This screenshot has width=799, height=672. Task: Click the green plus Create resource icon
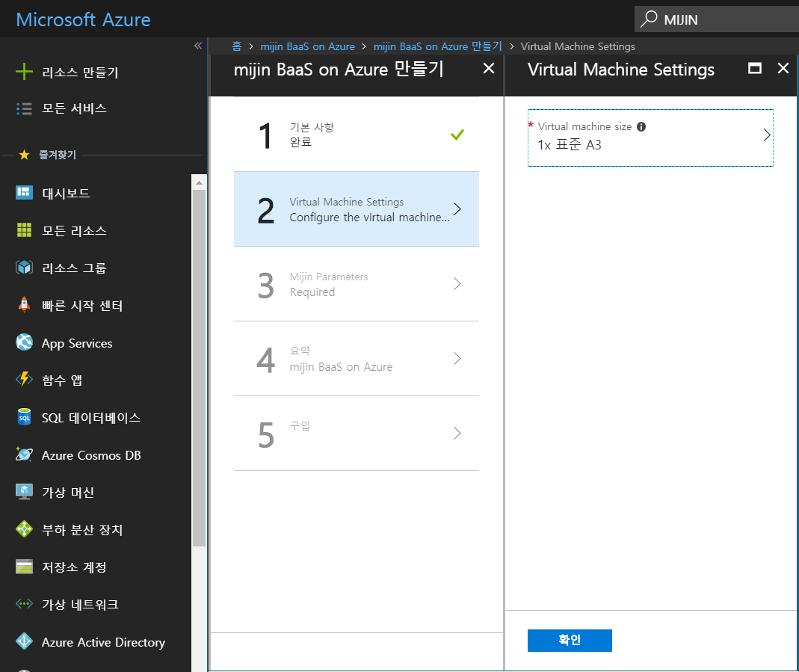(x=24, y=72)
